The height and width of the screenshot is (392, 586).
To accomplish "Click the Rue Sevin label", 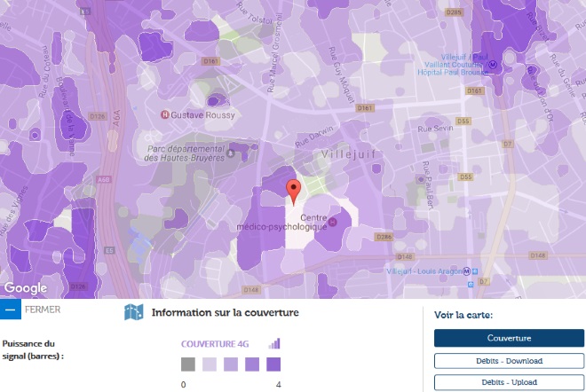I will coord(435,129).
